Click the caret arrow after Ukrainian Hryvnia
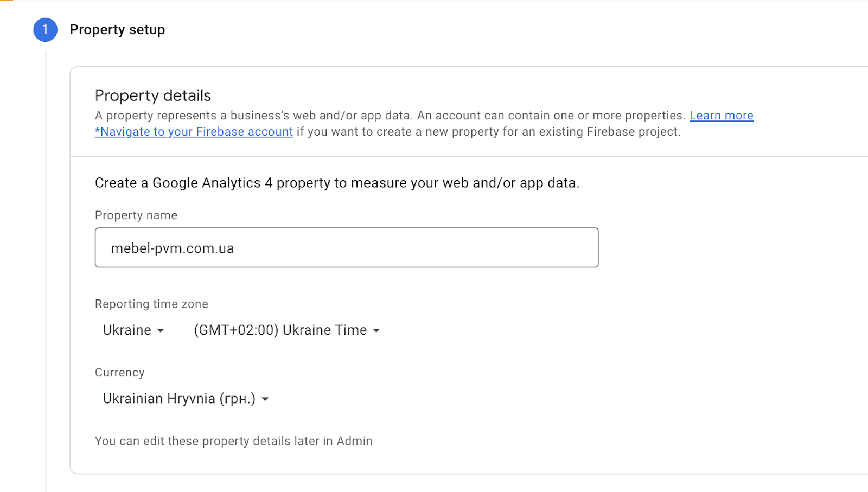The width and height of the screenshot is (868, 492). click(x=265, y=399)
